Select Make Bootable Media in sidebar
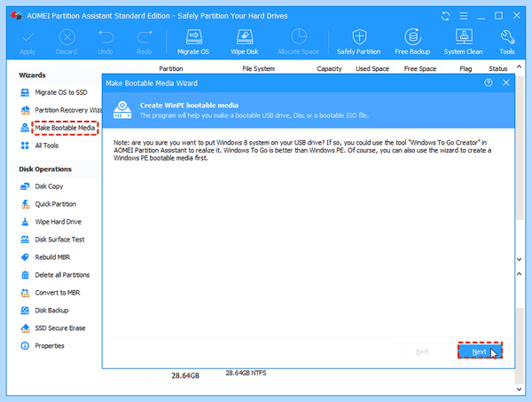The height and width of the screenshot is (402, 532). point(65,128)
